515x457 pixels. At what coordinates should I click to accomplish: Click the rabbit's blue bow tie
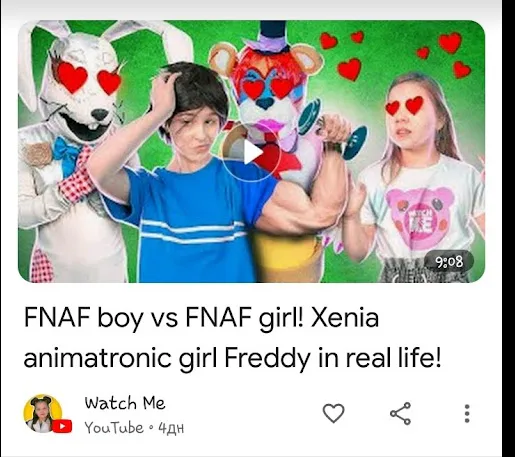pyautogui.click(x=68, y=152)
